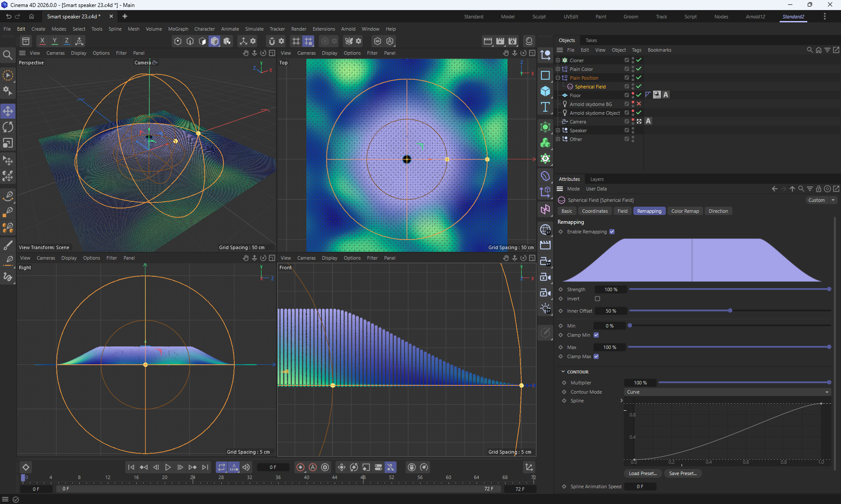This screenshot has width=841, height=504.
Task: Select the Rotate tool
Action: 8,127
